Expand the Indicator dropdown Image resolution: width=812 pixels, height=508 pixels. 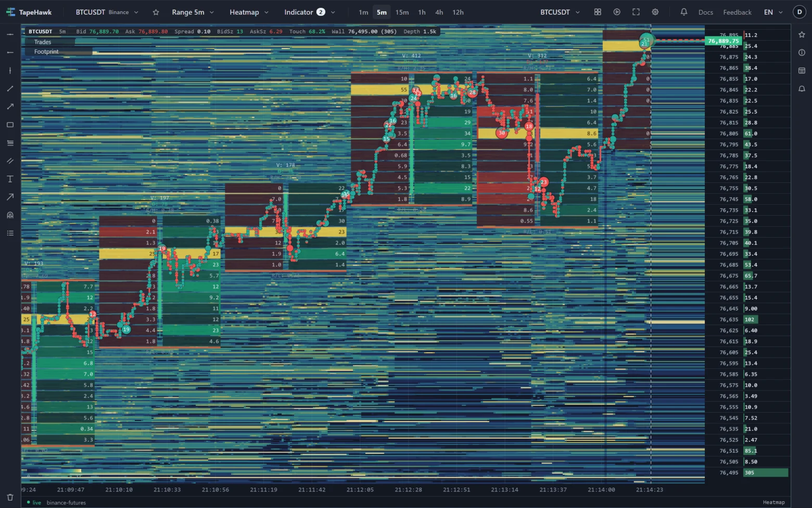click(310, 12)
